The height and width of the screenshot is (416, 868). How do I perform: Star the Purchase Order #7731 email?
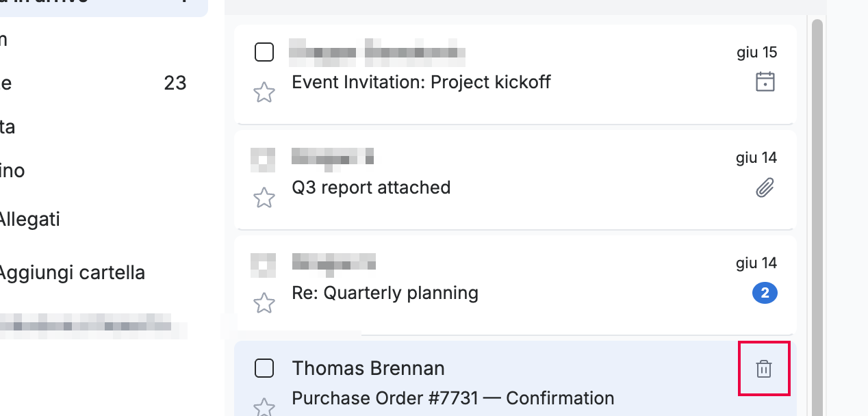[x=264, y=408]
